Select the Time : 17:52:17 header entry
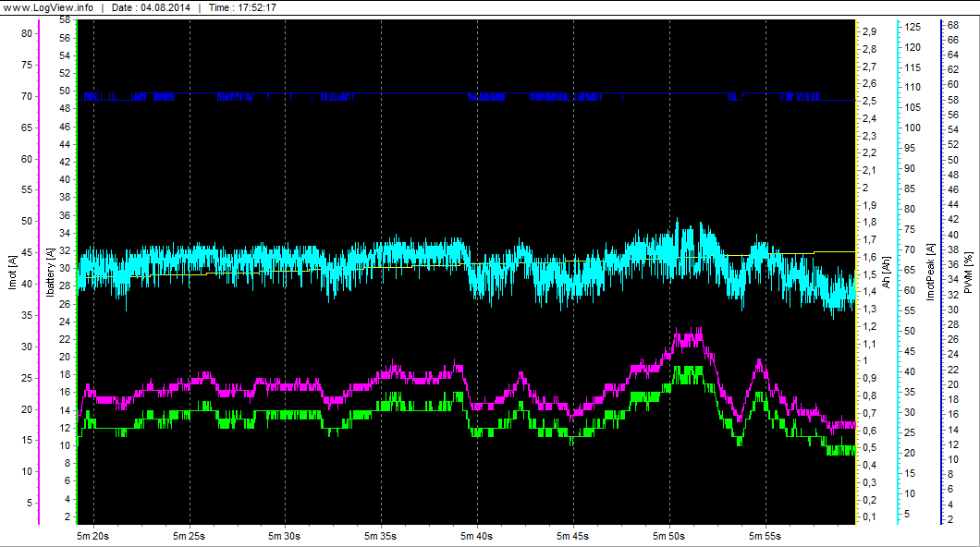Screen dimensions: 980x547 pyautogui.click(x=242, y=7)
